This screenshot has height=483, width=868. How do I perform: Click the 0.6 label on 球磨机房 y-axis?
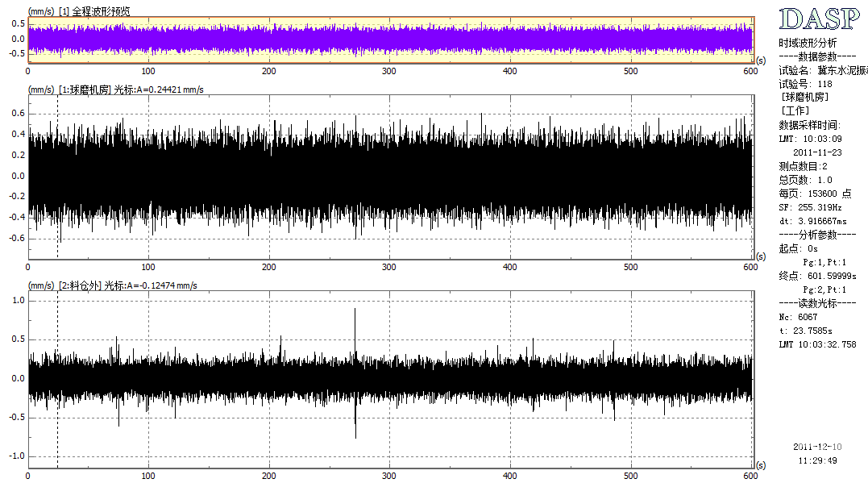tap(19, 114)
